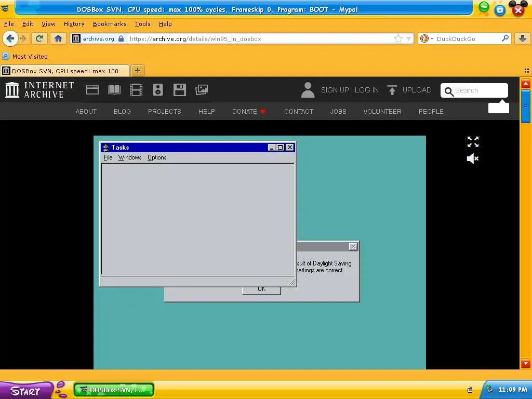Click the small system tray icon
This screenshot has width=532, height=399.
(470, 390)
